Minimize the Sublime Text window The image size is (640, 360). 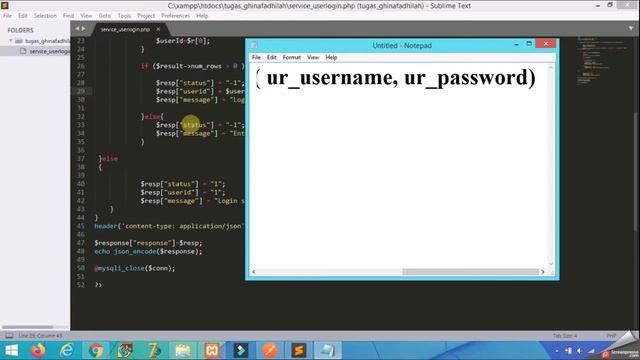598,5
